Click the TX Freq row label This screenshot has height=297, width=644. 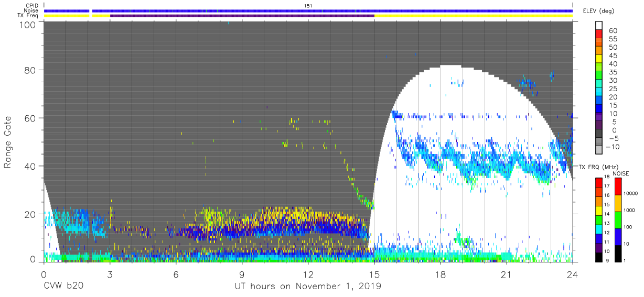tap(29, 16)
